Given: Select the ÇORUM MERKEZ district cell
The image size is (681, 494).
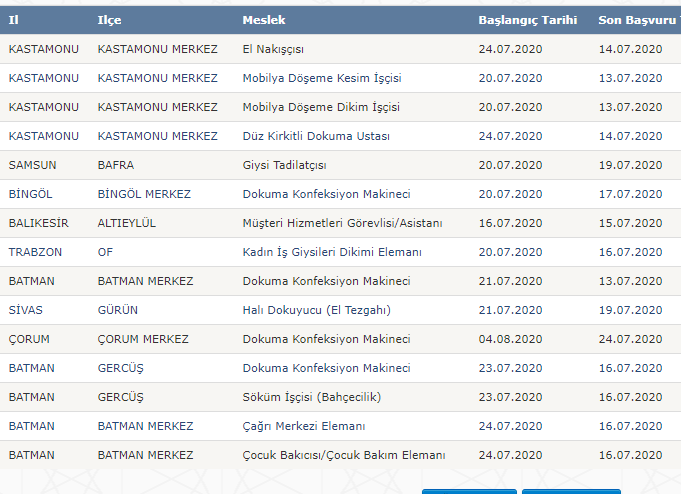Looking at the screenshot, I should click(x=143, y=339).
